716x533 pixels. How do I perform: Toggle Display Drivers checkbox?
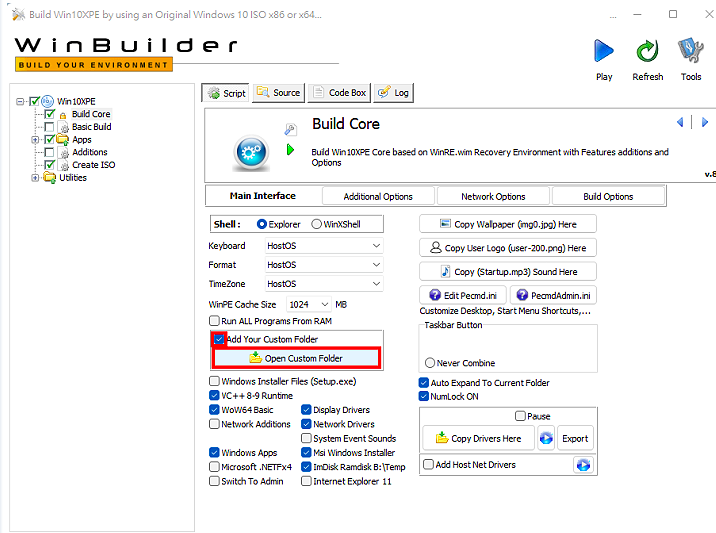tap(306, 410)
